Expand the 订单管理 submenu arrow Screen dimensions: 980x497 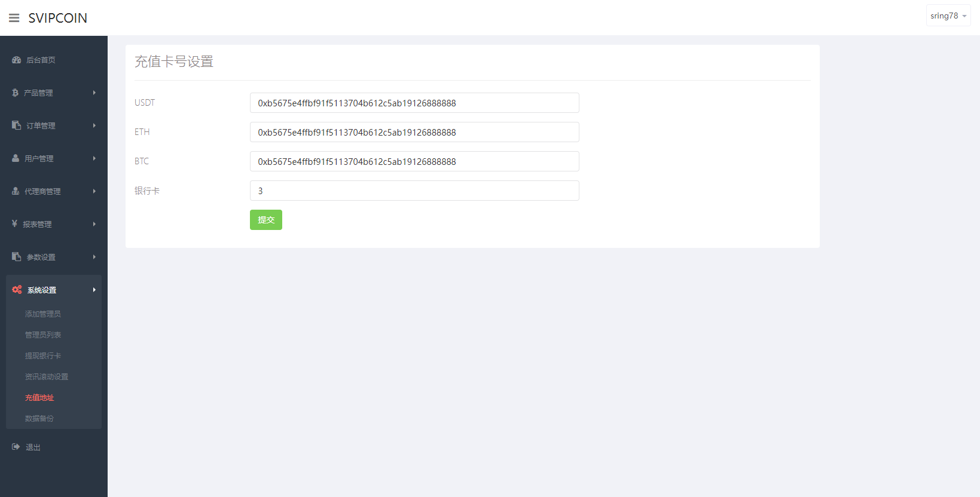94,125
